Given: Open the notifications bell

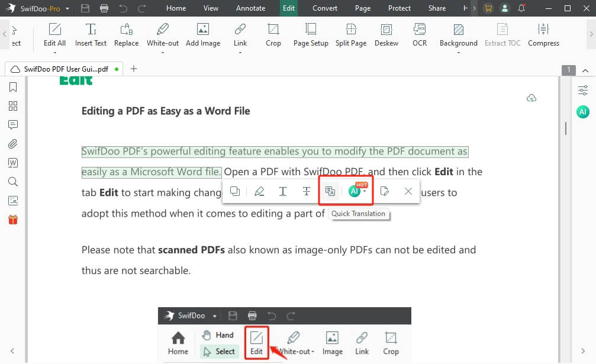Looking at the screenshot, I should [x=521, y=8].
